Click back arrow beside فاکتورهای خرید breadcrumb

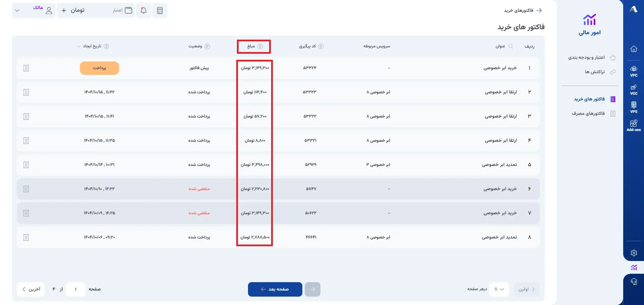[x=539, y=10]
